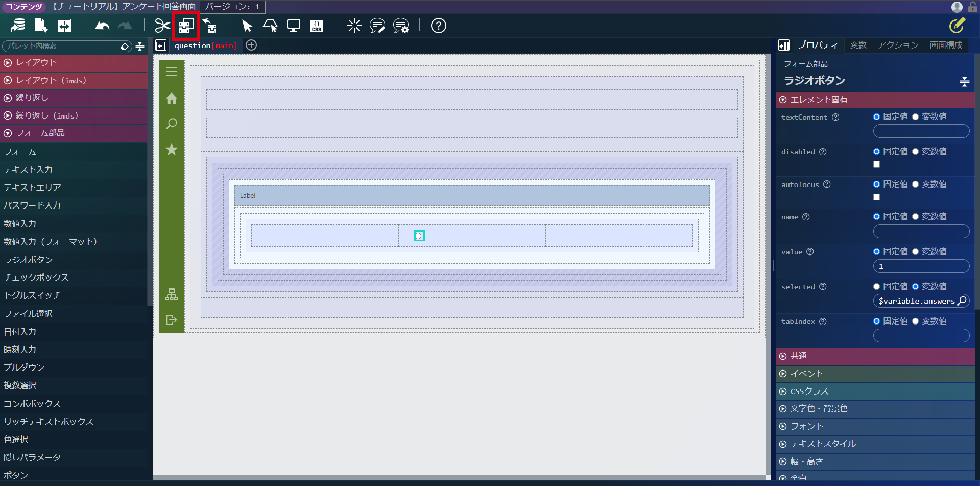Open variable search for selected field
This screenshot has width=980, height=486.
[962, 300]
